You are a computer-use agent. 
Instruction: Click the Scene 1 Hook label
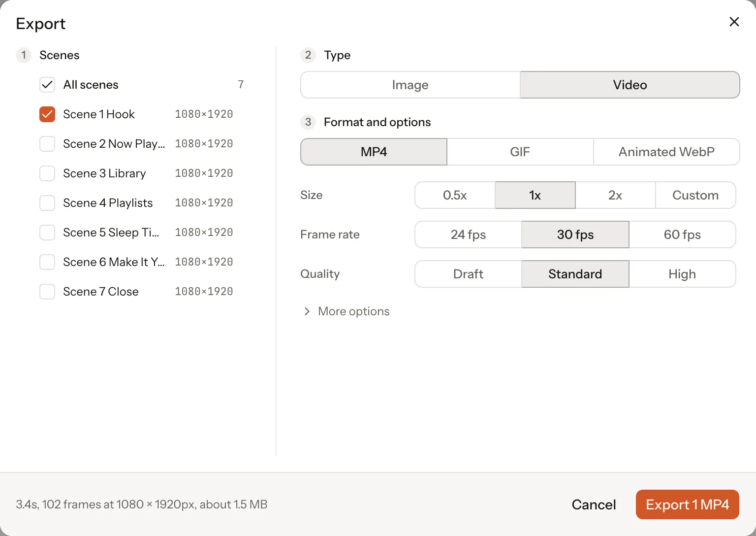tap(99, 114)
